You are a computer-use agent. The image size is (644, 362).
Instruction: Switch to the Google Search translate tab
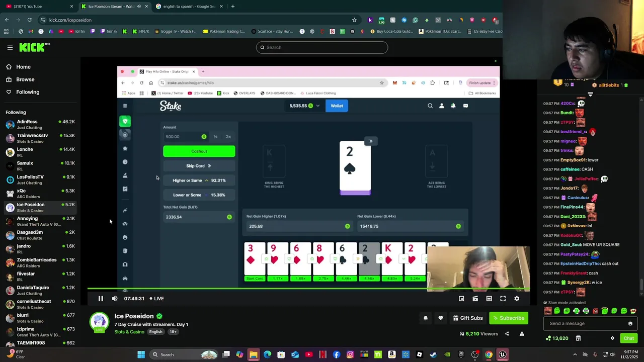(189, 7)
